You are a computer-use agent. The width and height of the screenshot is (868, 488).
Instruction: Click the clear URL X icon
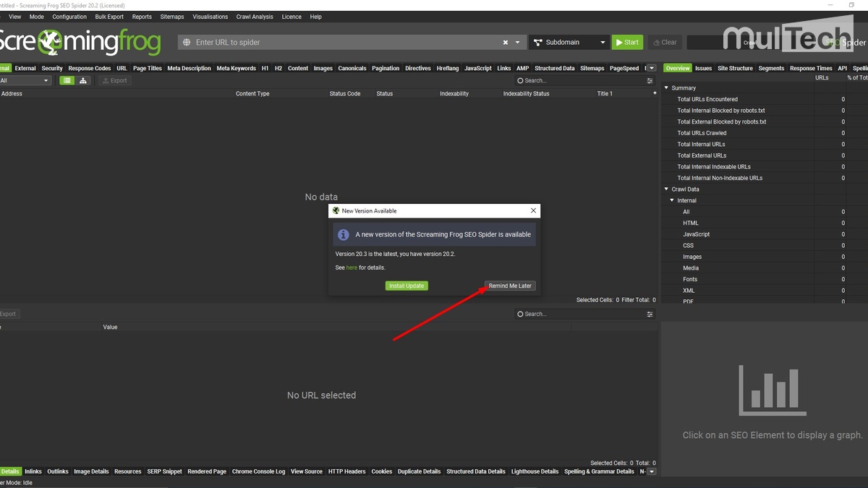click(x=506, y=43)
